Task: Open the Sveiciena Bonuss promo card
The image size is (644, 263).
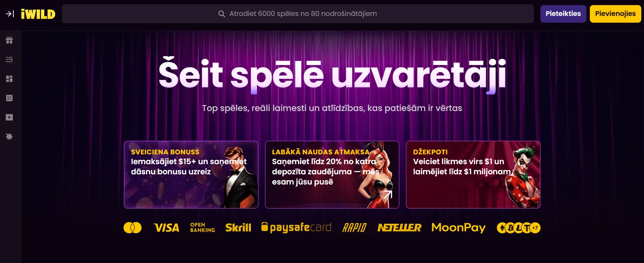Action: pyautogui.click(x=191, y=175)
